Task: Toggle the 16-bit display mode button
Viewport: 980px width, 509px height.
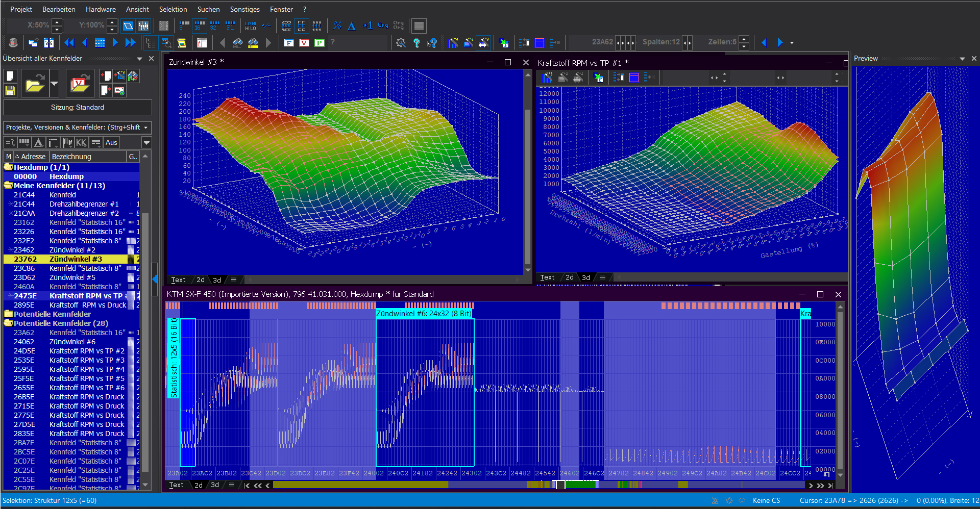Action: click(x=200, y=26)
